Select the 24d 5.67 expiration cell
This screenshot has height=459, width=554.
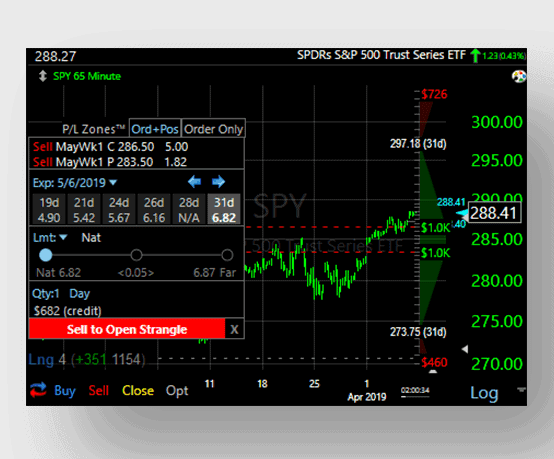[x=119, y=210]
